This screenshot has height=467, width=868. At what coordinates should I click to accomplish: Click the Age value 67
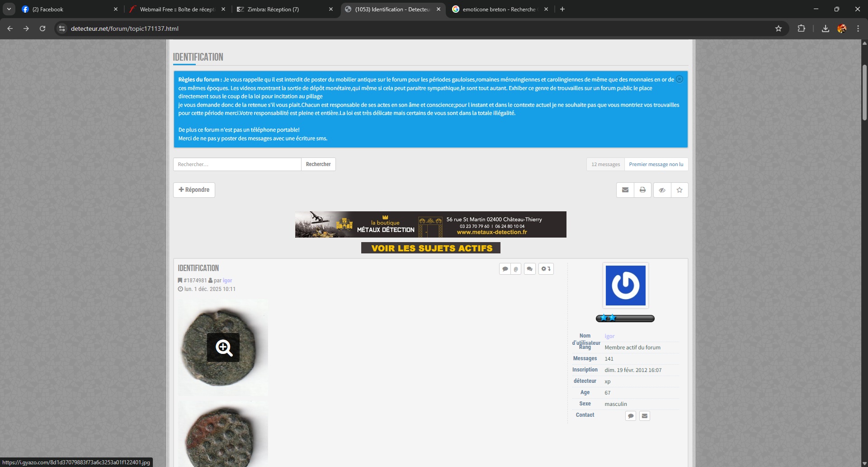point(608,393)
